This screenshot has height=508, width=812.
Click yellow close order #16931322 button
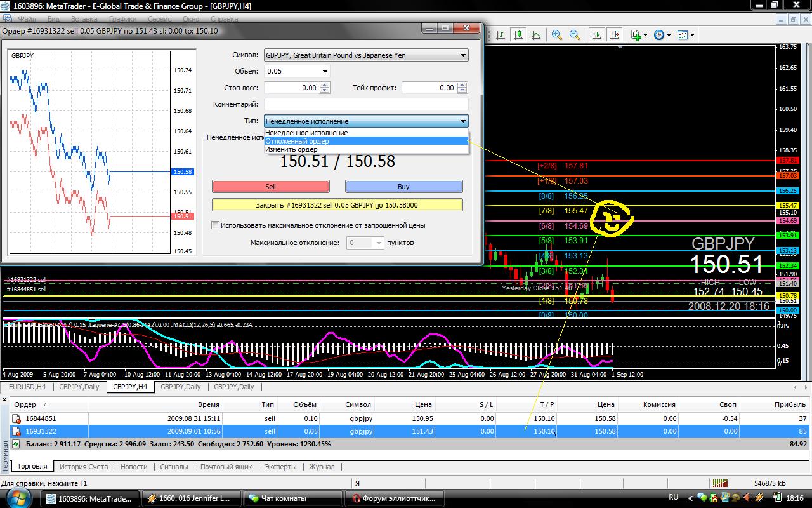click(337, 205)
